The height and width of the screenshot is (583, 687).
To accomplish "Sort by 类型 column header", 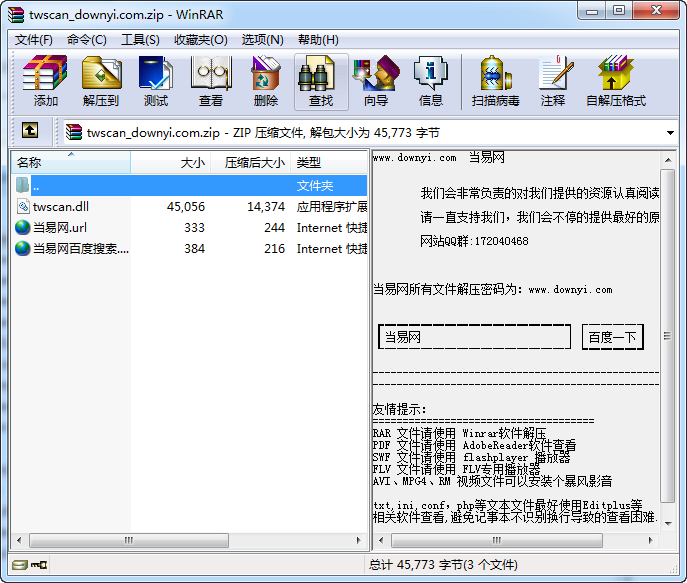I will pos(329,163).
